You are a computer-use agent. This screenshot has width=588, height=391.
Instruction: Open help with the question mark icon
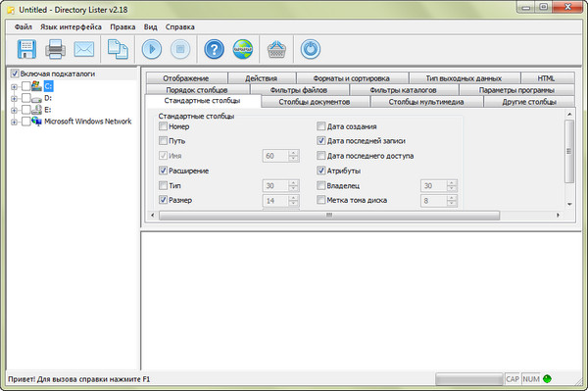click(x=214, y=49)
